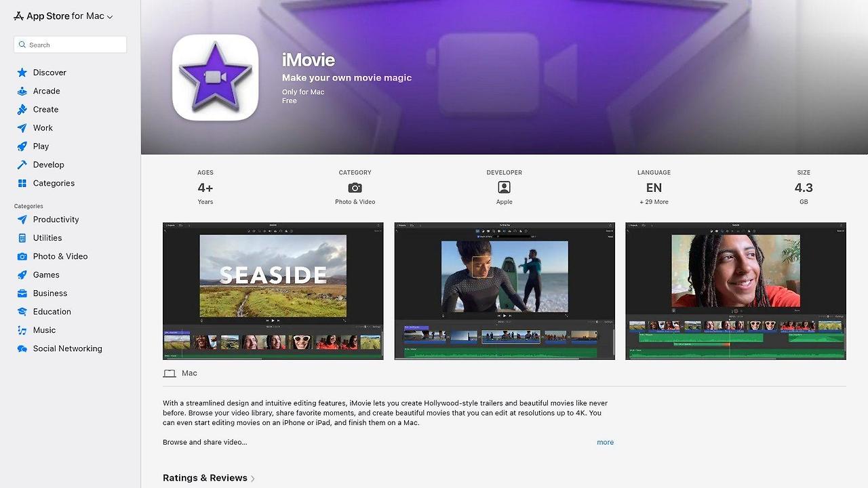Open the Develop section
Viewport: 868px width, 488px height.
(x=49, y=165)
